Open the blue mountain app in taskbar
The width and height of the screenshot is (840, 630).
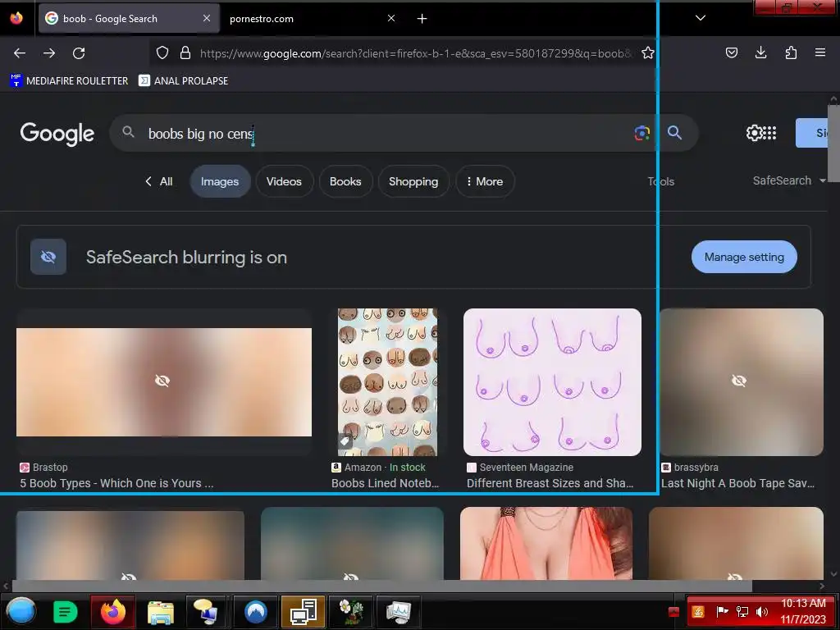(256, 612)
